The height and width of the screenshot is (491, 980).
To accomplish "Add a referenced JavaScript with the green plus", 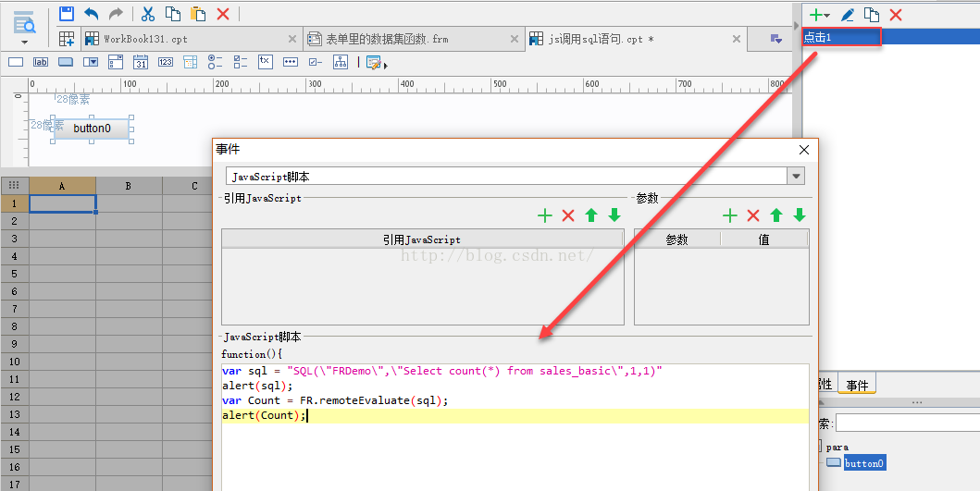I will (545, 215).
